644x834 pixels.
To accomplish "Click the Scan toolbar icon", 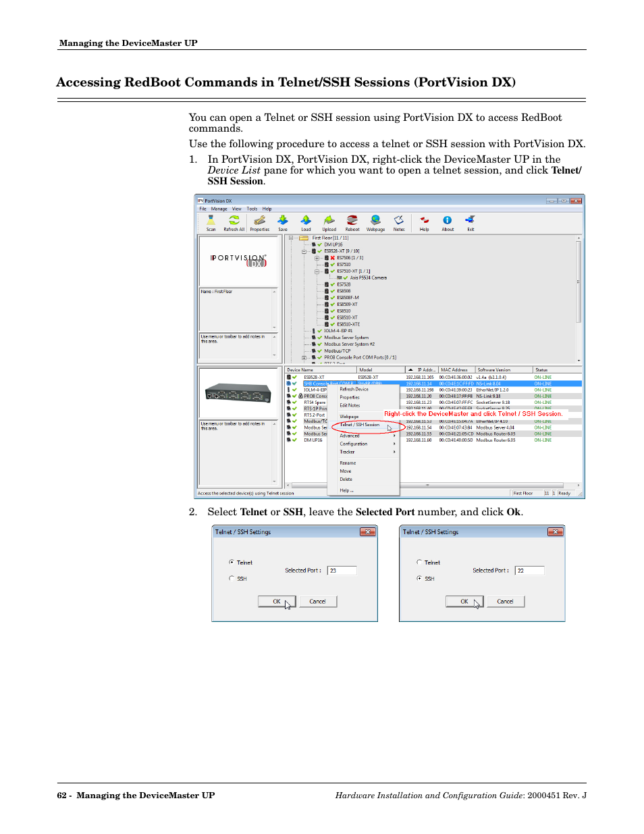I will 211,223.
